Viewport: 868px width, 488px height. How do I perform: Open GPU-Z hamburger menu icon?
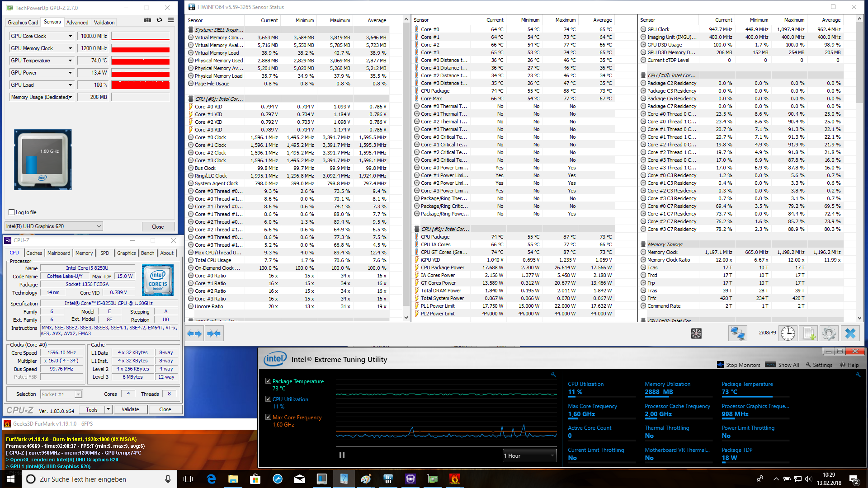(170, 20)
